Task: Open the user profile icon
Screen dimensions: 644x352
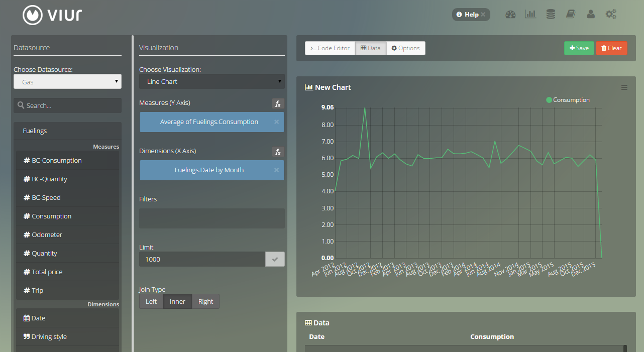Action: 591,15
